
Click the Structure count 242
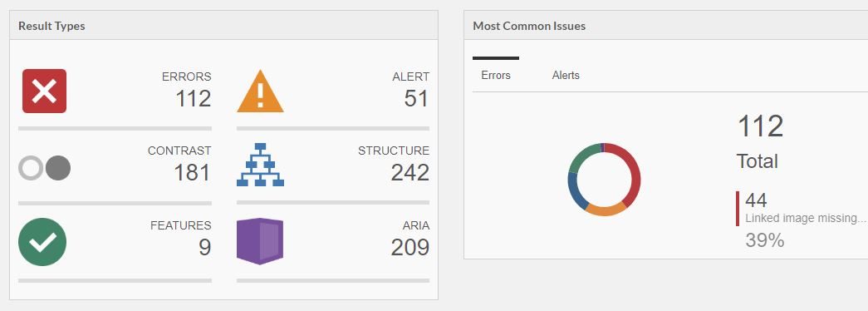coord(410,172)
